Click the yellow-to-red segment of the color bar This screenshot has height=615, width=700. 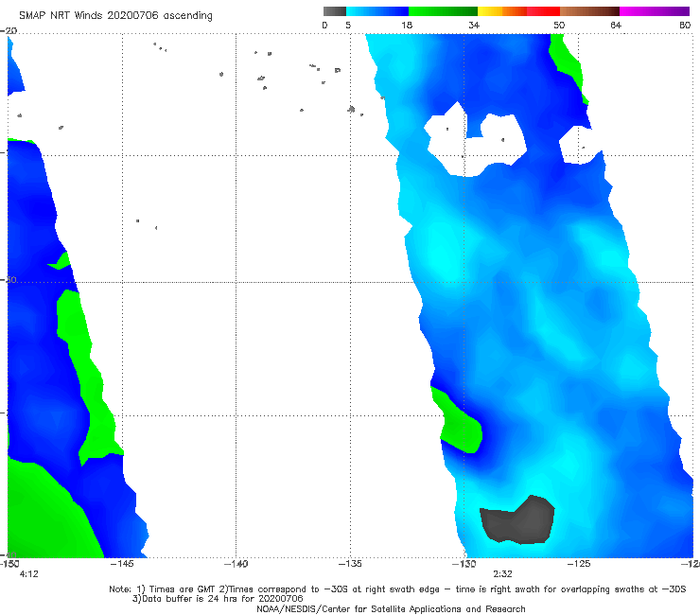point(518,11)
